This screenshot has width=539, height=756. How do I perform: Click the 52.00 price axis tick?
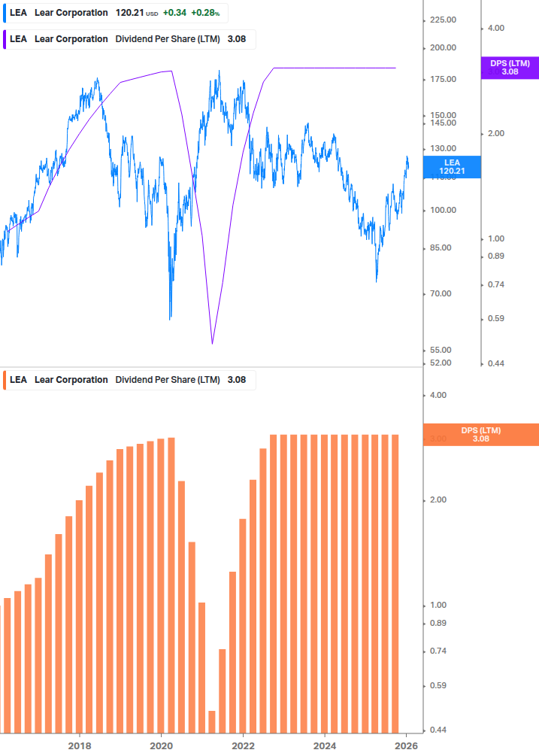441,363
